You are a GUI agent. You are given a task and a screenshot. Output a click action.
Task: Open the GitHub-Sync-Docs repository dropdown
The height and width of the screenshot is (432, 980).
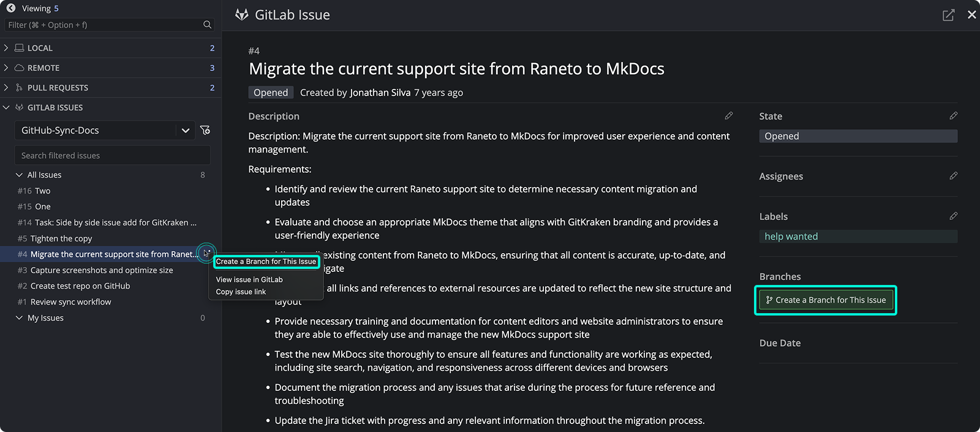(185, 131)
